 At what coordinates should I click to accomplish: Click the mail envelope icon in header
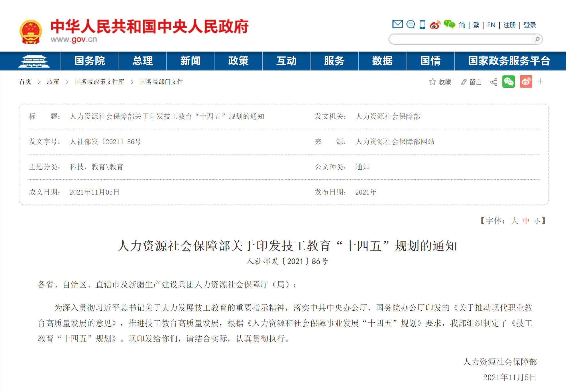pos(397,24)
